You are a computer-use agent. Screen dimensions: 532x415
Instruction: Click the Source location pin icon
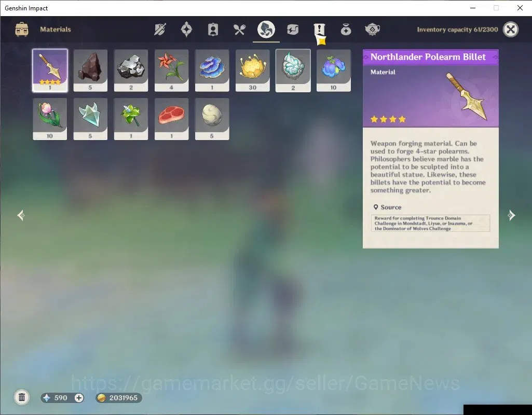(376, 207)
